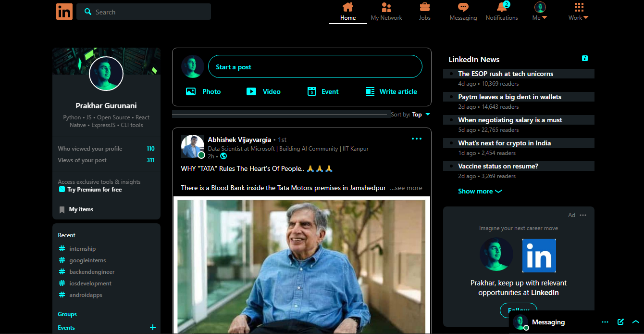Open the Home tab

[348, 12]
